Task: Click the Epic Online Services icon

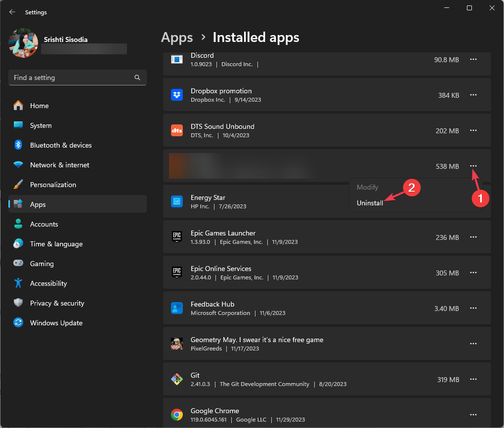Action: pos(177,272)
